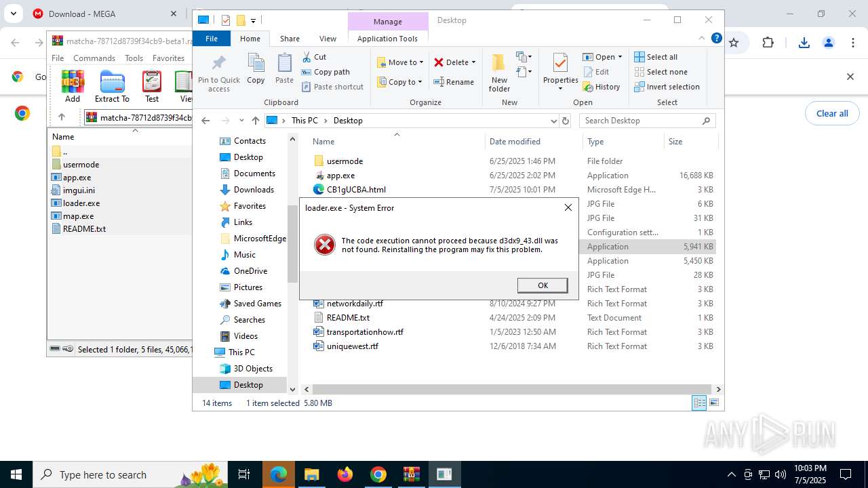This screenshot has height=488, width=868.
Task: Click the Up one level arrow in Explorer
Action: 255,121
